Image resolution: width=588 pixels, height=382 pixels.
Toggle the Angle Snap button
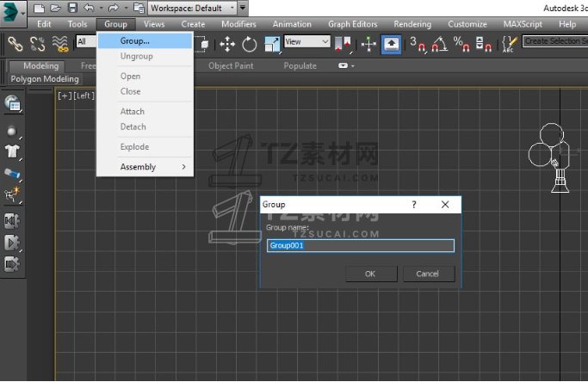439,44
